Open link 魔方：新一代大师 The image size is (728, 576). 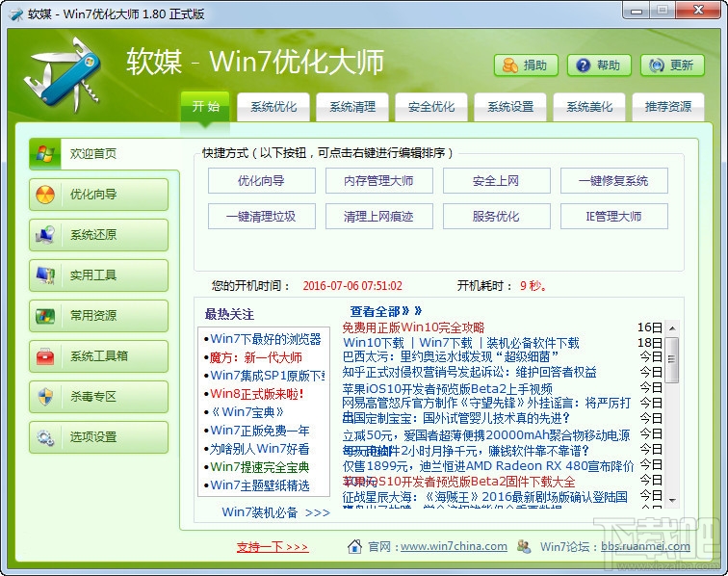(256, 357)
